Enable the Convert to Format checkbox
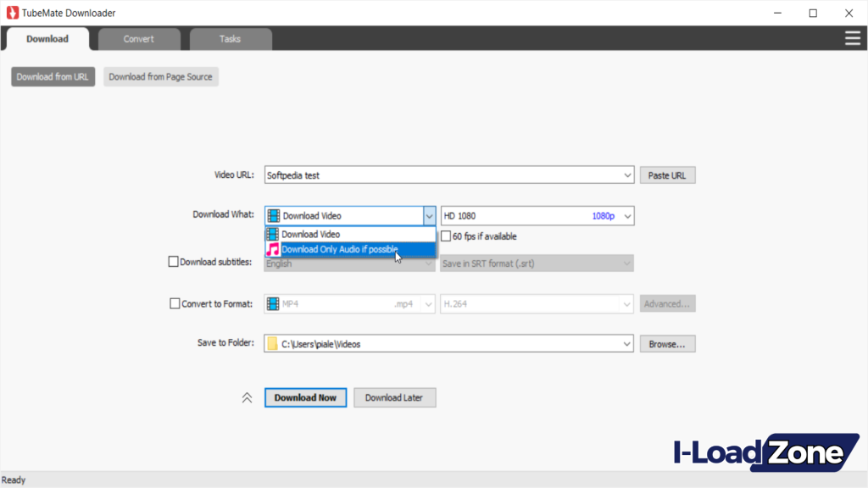Screen dimensions: 868x488 [174, 303]
